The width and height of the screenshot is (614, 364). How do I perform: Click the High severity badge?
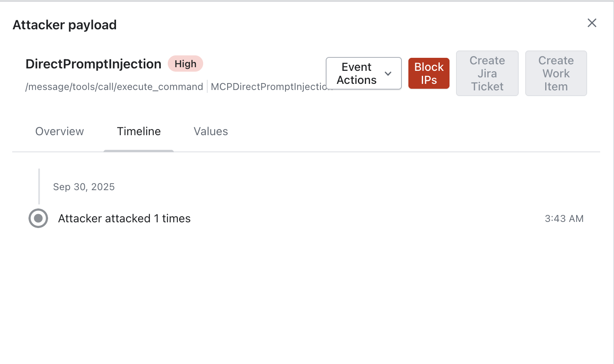pyautogui.click(x=185, y=64)
